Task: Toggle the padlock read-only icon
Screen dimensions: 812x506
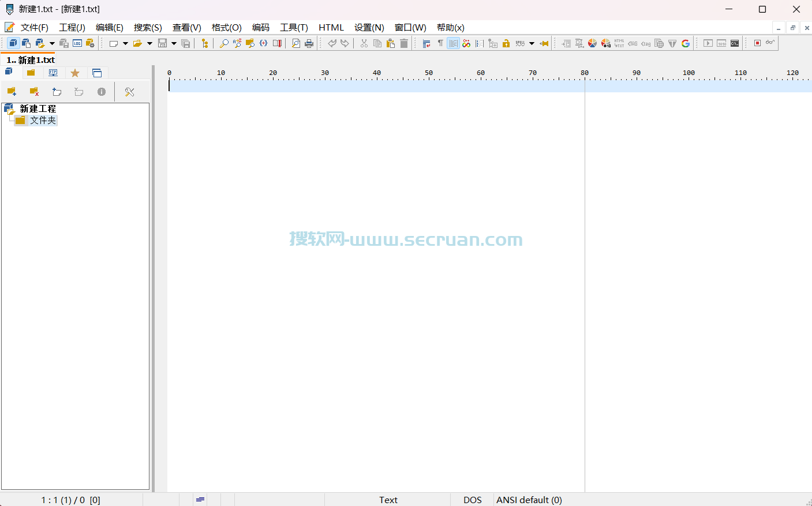Action: click(506, 43)
